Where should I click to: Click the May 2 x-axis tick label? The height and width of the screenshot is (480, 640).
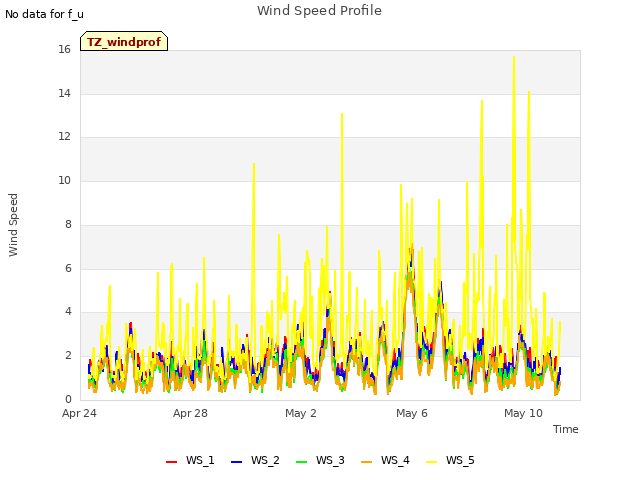pyautogui.click(x=301, y=413)
